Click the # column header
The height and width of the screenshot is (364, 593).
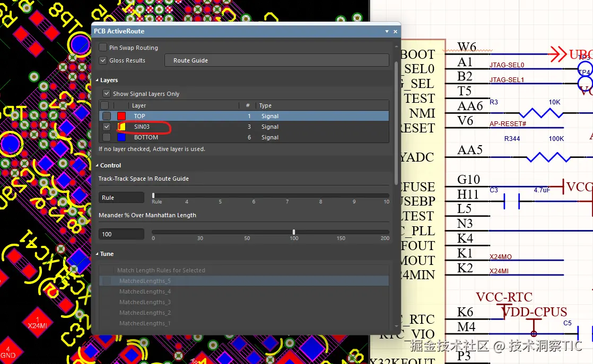pos(248,105)
